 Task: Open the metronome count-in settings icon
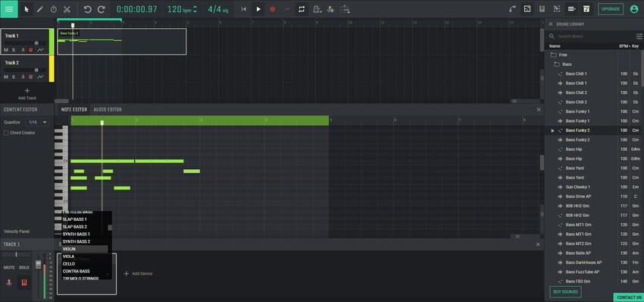coord(330,9)
